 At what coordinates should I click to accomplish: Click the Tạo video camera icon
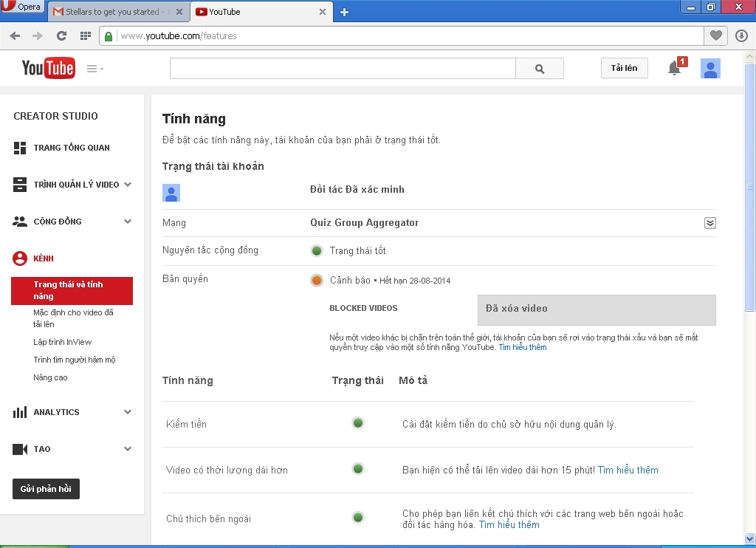[x=20, y=449]
